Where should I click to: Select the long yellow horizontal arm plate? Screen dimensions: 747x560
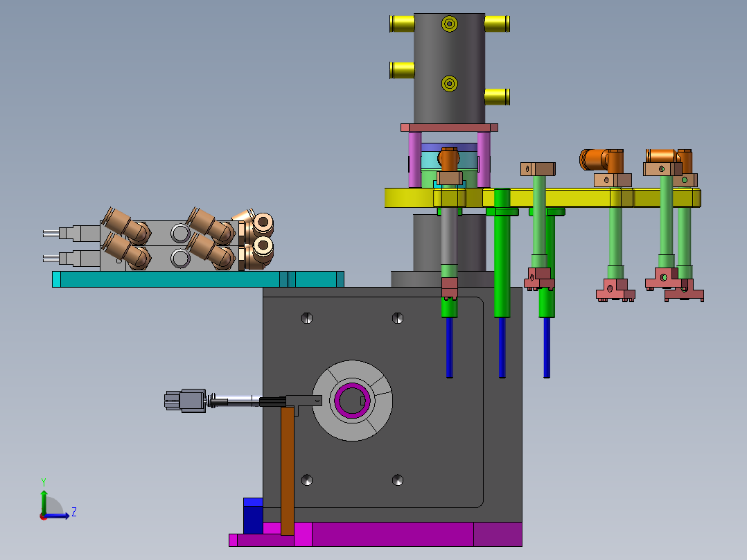coord(543,198)
